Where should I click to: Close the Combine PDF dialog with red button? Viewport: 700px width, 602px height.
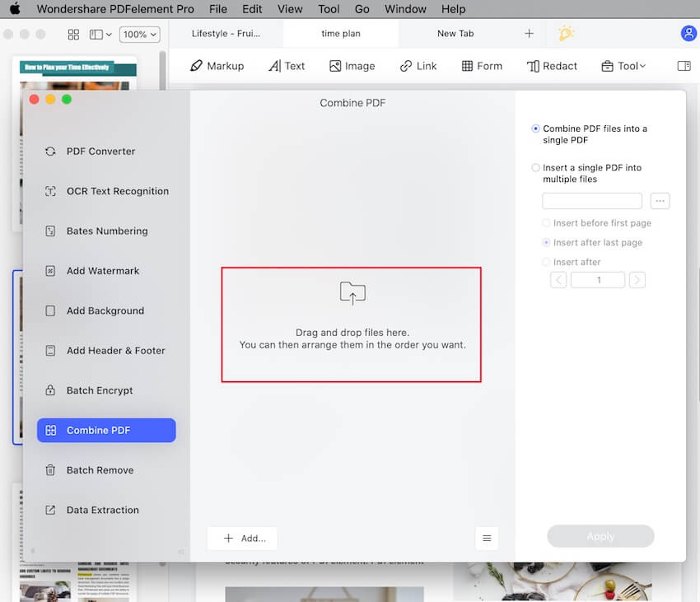point(34,99)
